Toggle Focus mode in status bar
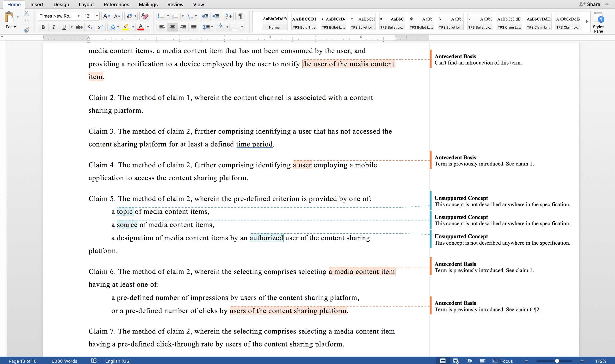The image size is (615, 364). pyautogui.click(x=503, y=361)
